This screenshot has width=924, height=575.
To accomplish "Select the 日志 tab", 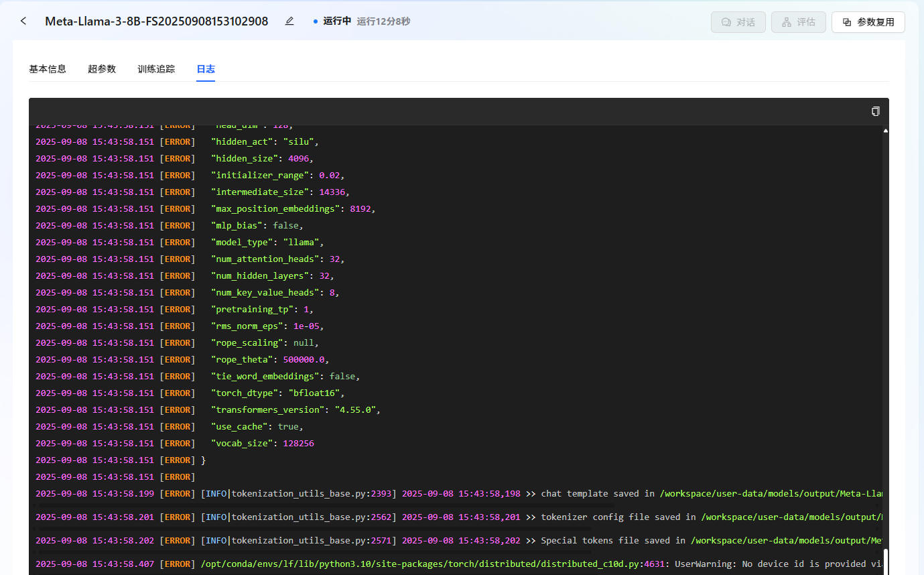I will (206, 69).
